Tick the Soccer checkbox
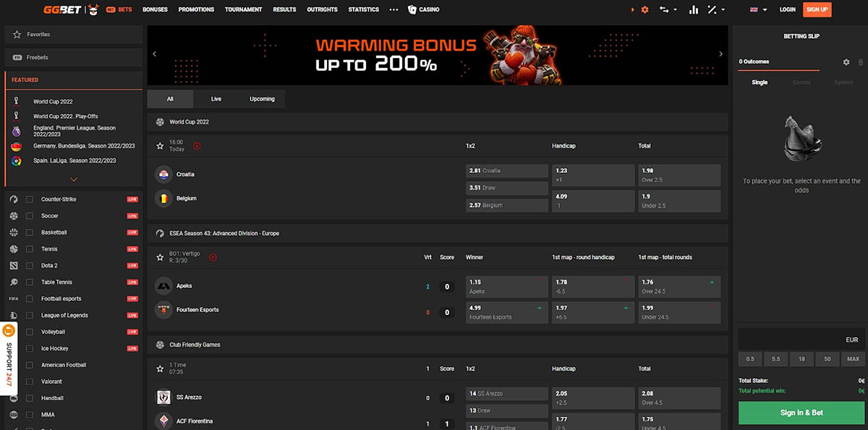The height and width of the screenshot is (430, 868). pos(30,216)
